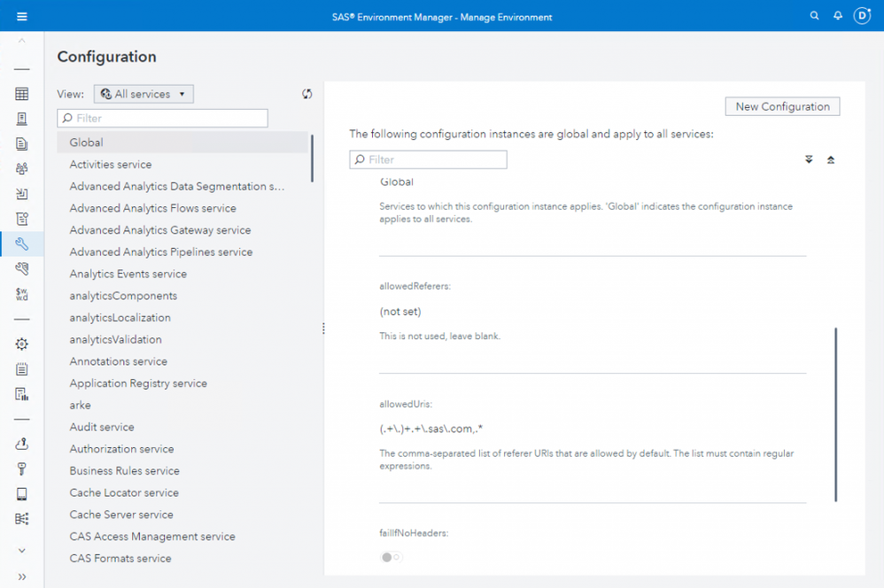Open the Users icon in the sidebar
This screenshot has width=884, height=588.
tap(22, 168)
